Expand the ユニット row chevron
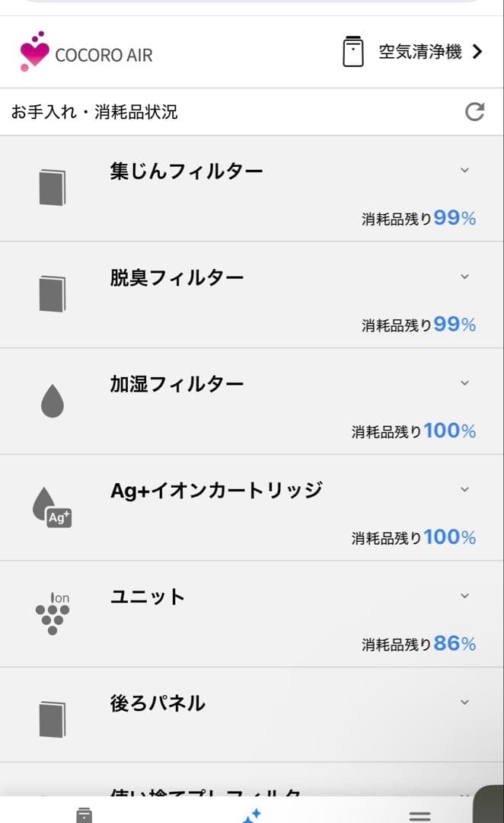Screen dimensions: 504x823 [x=465, y=596]
